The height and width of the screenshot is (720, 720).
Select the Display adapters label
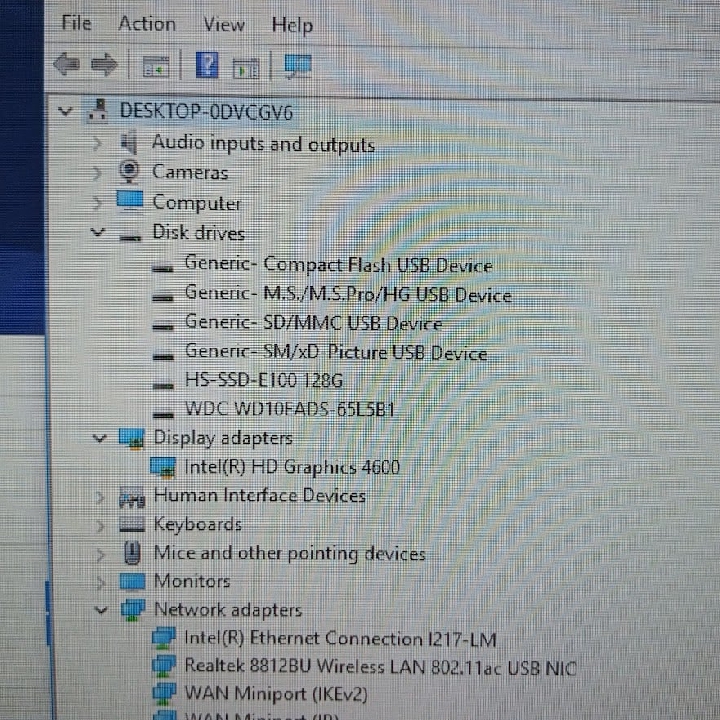tap(223, 439)
